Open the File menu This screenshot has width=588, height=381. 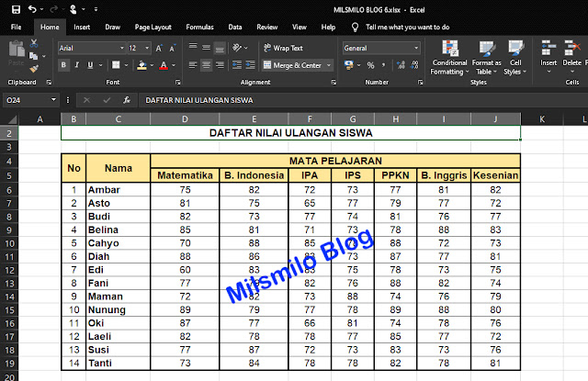[x=17, y=27]
